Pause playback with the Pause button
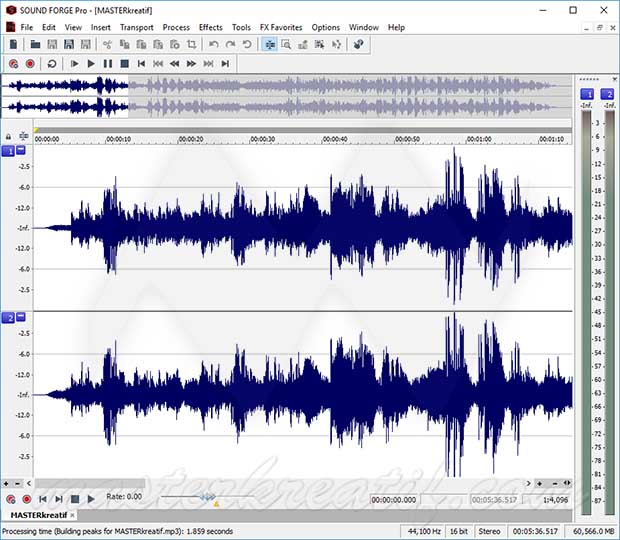The width and height of the screenshot is (620, 540). tap(108, 64)
